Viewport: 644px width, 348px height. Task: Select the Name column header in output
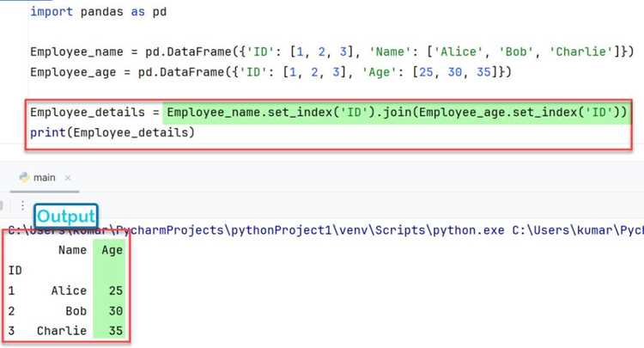click(x=73, y=250)
